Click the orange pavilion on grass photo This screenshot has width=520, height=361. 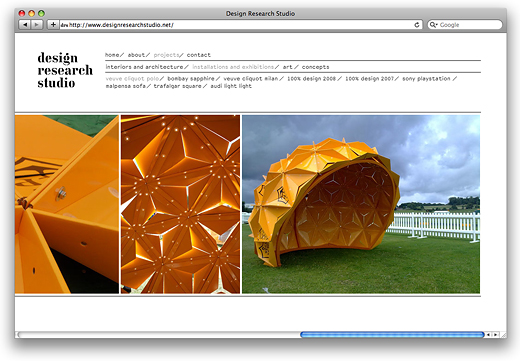361,204
